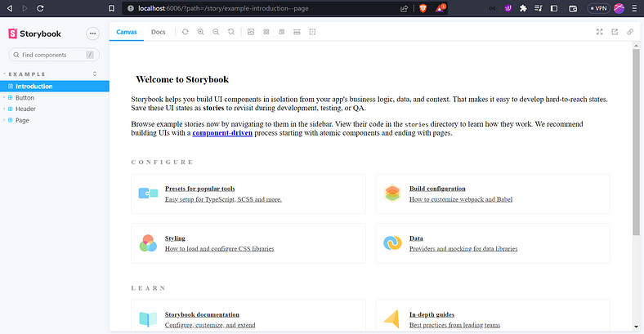The width and height of the screenshot is (644, 334).
Task: Click the stacked layers icon beside Build configuration
Action: [x=392, y=194]
